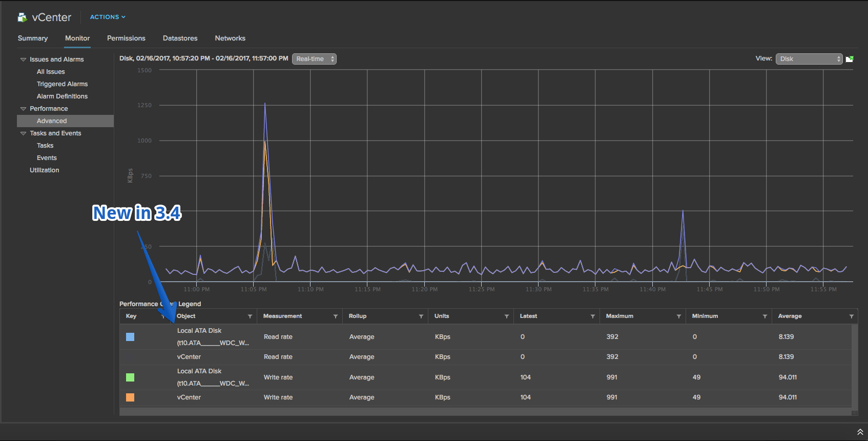Image resolution: width=868 pixels, height=441 pixels.
Task: Click the 8.139 average in vCenter row
Action: pyautogui.click(x=787, y=357)
